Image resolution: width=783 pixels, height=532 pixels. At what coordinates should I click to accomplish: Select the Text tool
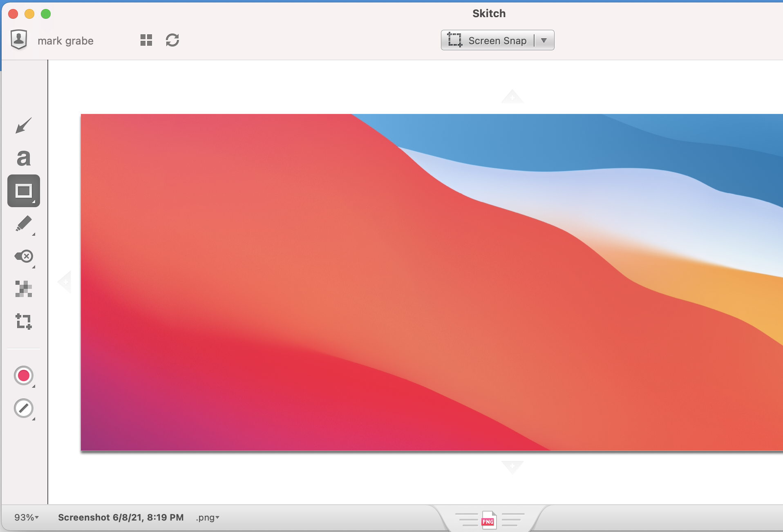click(24, 158)
